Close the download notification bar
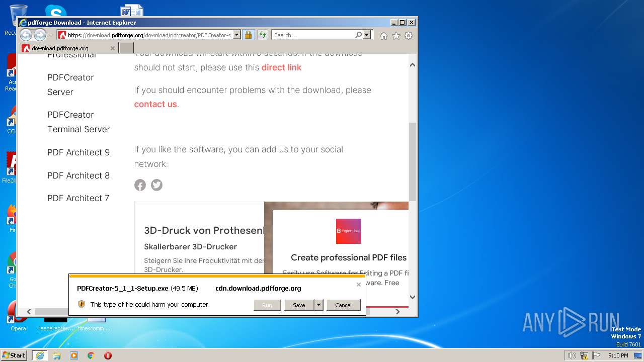This screenshot has width=644, height=362. point(359,285)
